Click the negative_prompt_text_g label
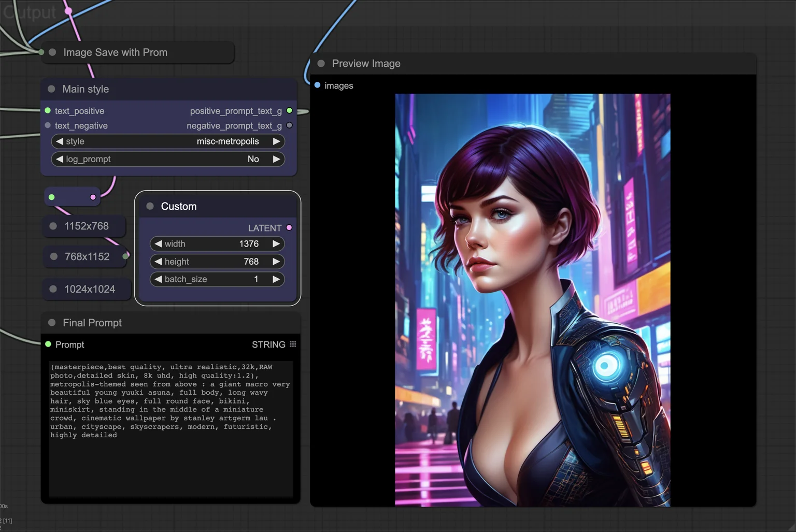This screenshot has height=532, width=796. (x=234, y=125)
